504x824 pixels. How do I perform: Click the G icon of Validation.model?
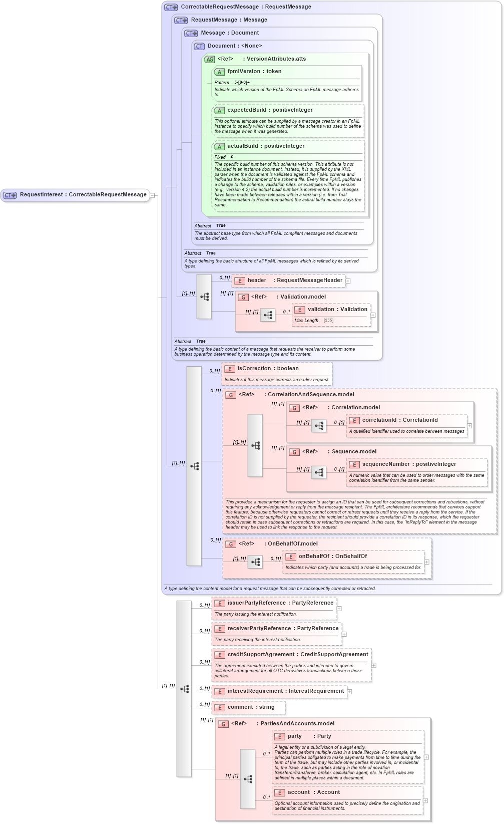tap(243, 298)
